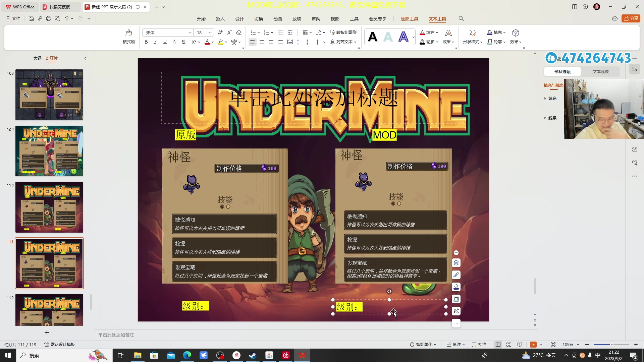Click Smart Beautify (智能美化) in status bar

pos(423,345)
